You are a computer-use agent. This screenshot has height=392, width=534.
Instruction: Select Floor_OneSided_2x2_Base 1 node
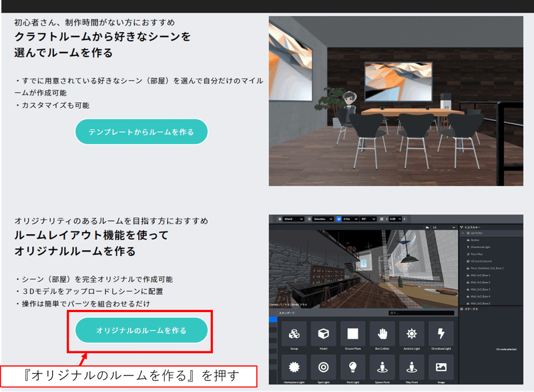(485, 268)
